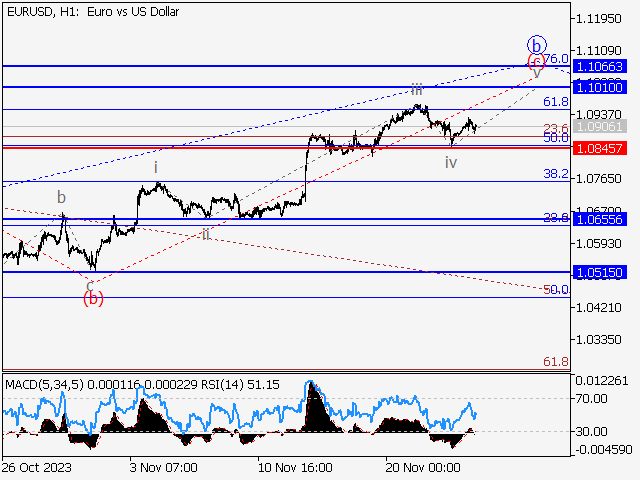
Task: Select the blue 1.05150 price tag
Action: click(x=600, y=272)
